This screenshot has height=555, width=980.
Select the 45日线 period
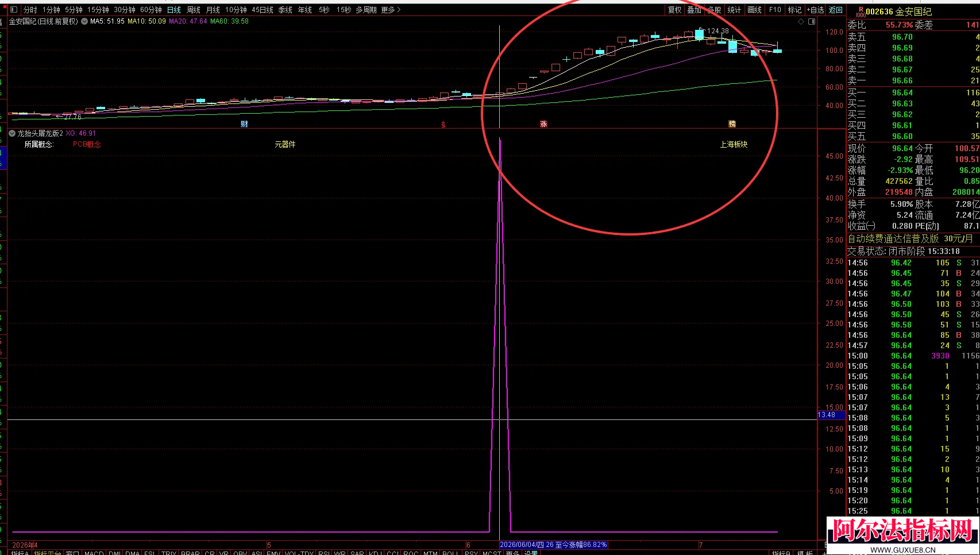tap(263, 10)
